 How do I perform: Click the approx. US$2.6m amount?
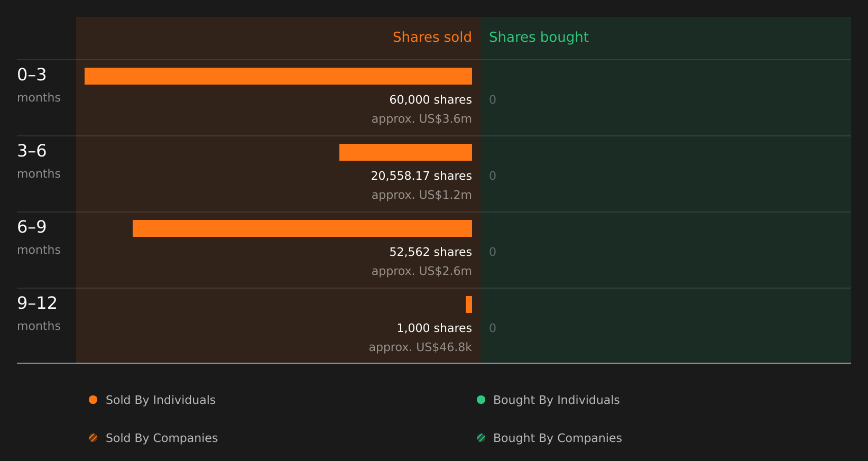[421, 271]
